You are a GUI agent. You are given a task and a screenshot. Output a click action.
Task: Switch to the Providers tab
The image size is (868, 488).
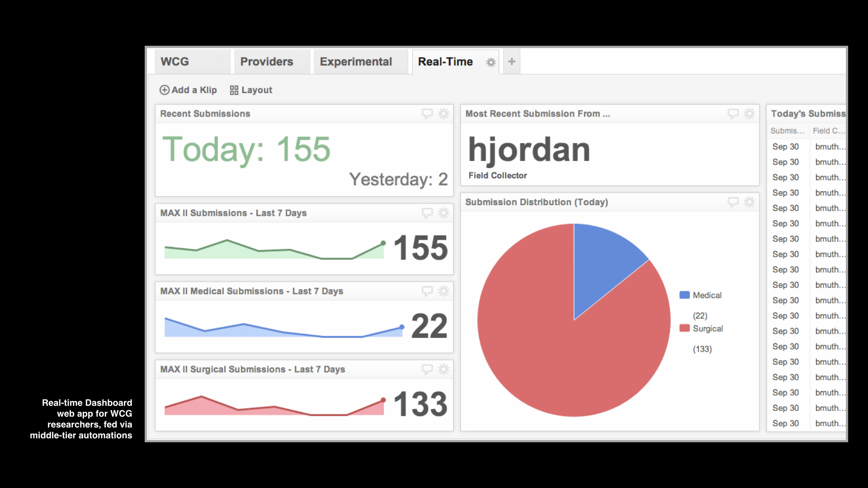coord(272,62)
